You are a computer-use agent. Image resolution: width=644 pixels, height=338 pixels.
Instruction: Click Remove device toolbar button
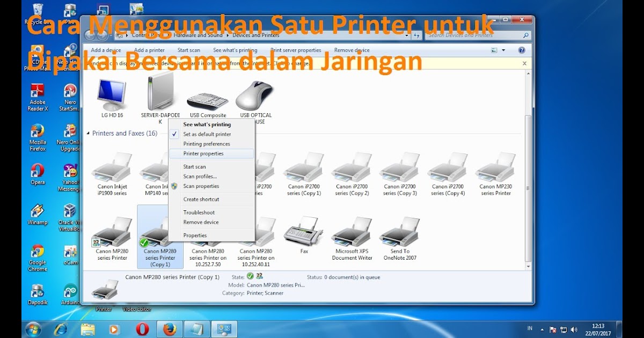pyautogui.click(x=352, y=50)
